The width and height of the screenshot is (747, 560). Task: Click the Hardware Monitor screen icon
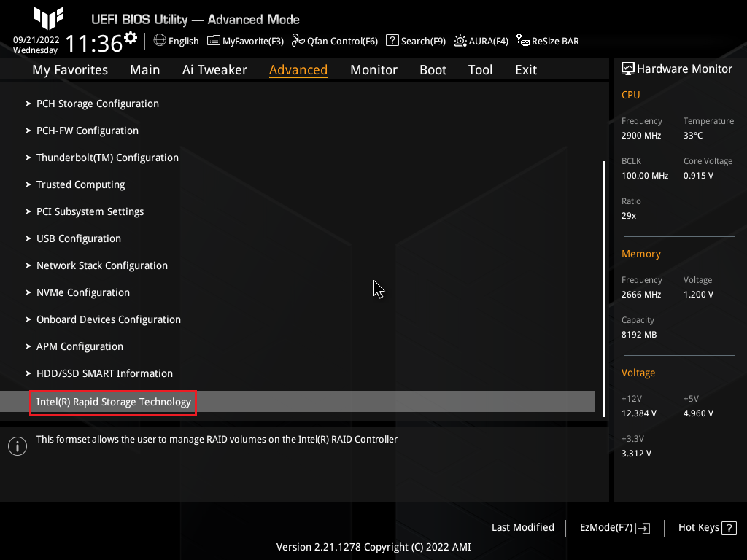(628, 69)
